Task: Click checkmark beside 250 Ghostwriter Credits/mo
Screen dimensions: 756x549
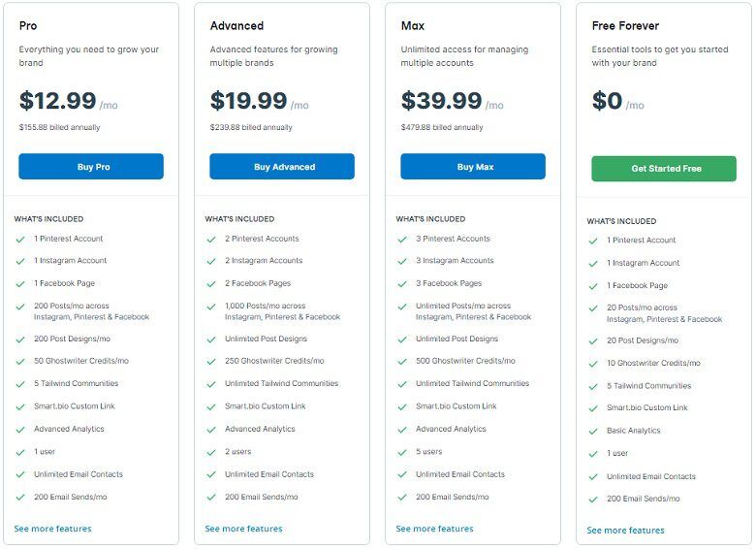Action: coord(211,362)
